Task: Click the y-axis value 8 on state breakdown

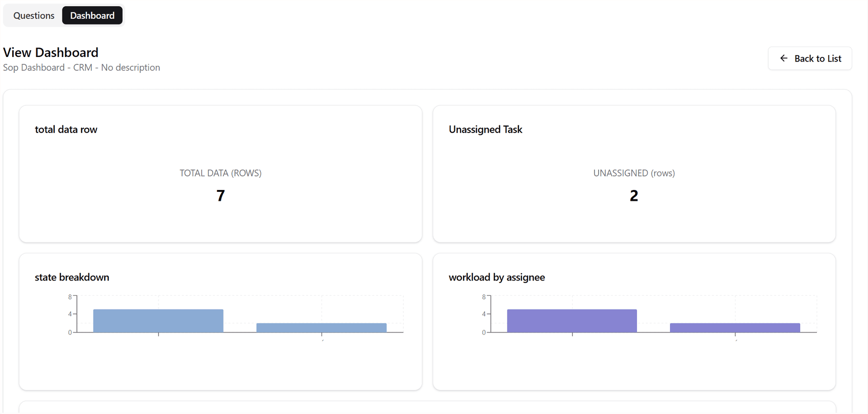Action: click(70, 296)
